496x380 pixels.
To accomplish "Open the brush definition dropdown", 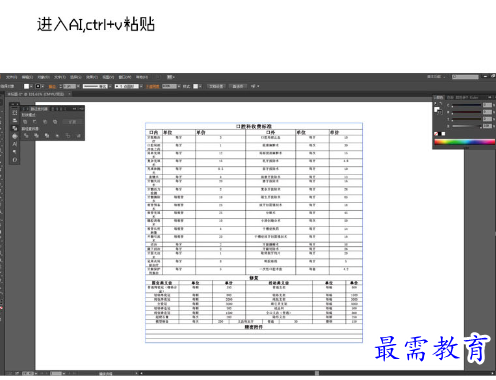I will (x=141, y=87).
